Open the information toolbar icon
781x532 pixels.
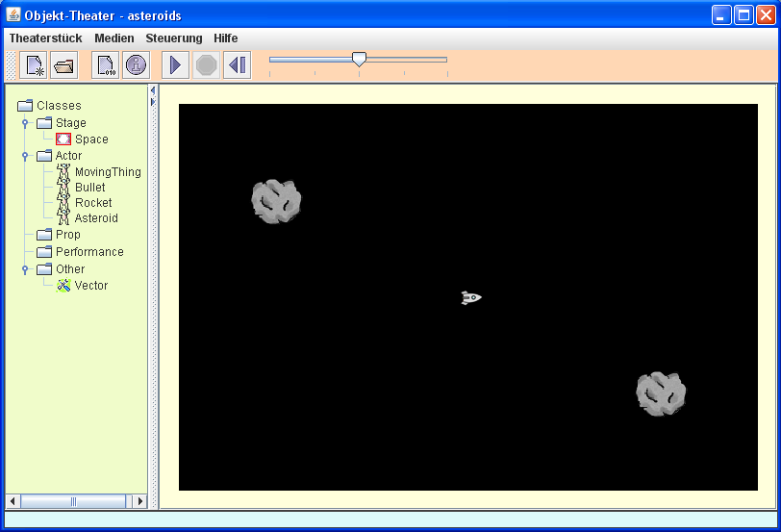point(136,65)
